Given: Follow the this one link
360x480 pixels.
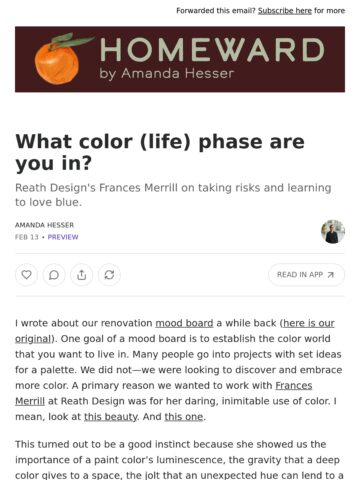Looking at the screenshot, I should coord(184,417).
